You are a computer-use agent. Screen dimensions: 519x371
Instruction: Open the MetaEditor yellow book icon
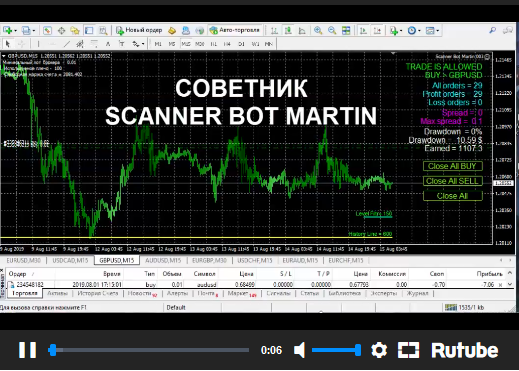point(172,31)
